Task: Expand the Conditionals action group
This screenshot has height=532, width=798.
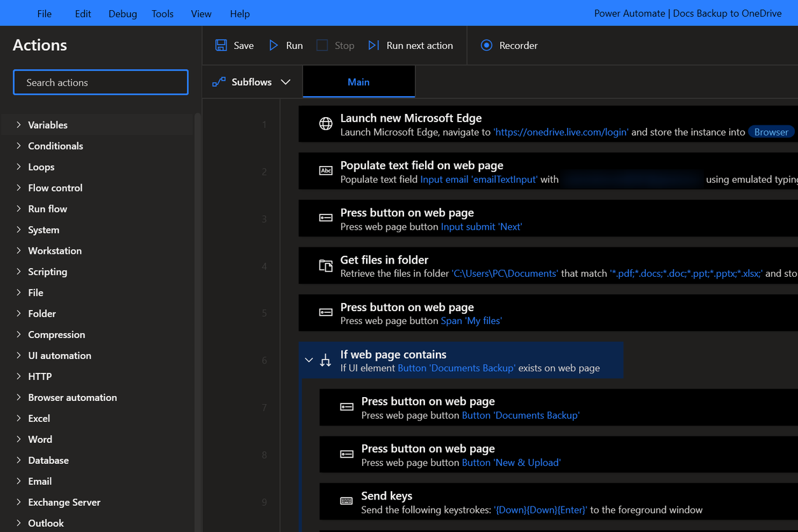Action: click(x=18, y=146)
